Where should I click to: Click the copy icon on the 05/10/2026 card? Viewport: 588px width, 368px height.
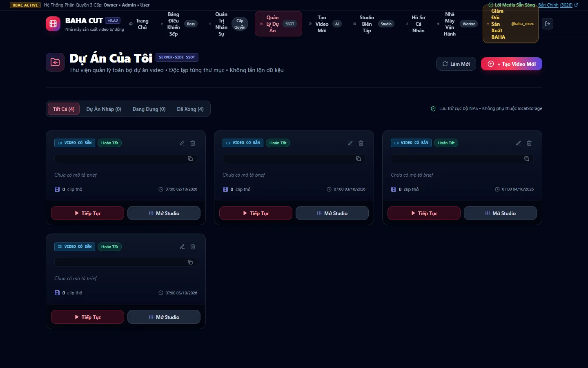pyautogui.click(x=190, y=262)
